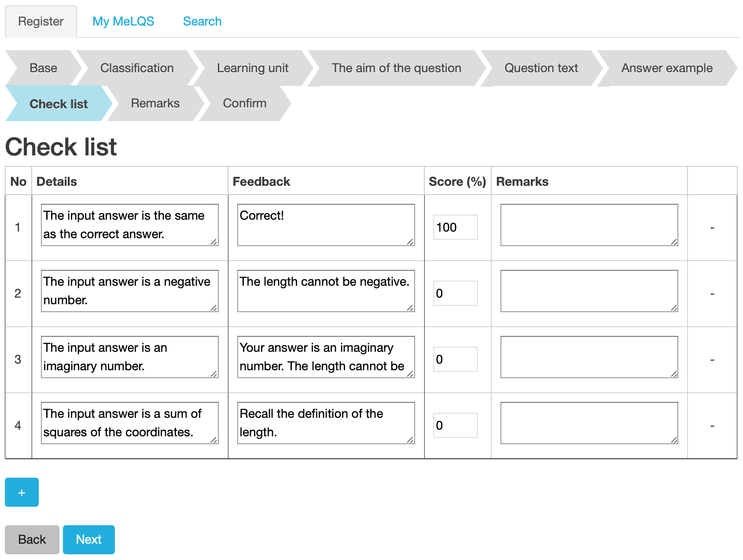Screen dimensions: 743x560
Task: Go to the Confirm step
Action: point(244,103)
